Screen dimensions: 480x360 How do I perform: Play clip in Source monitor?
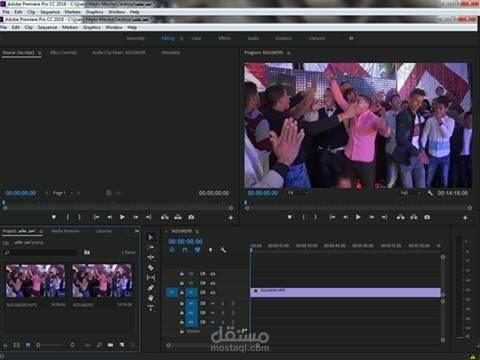coord(122,217)
